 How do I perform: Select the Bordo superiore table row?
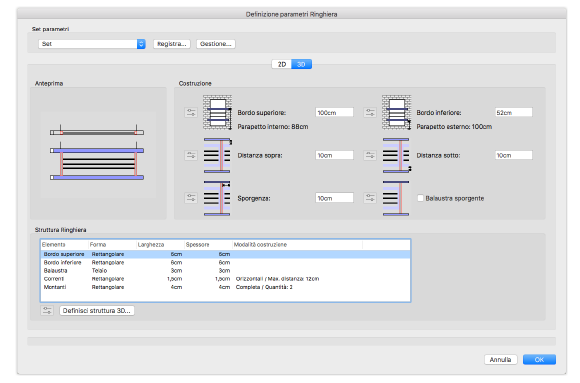(x=225, y=254)
